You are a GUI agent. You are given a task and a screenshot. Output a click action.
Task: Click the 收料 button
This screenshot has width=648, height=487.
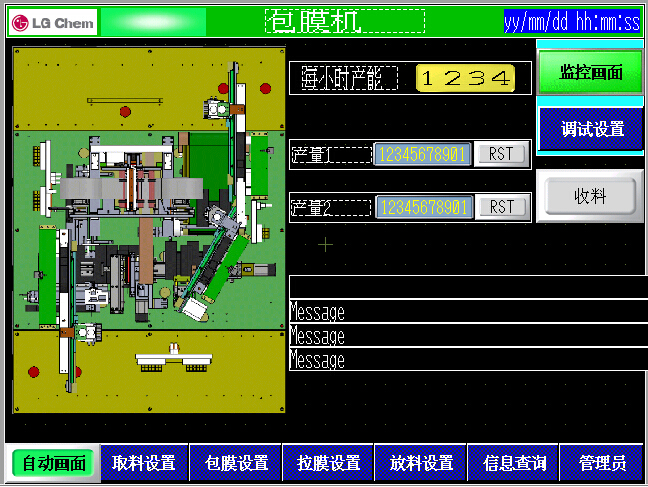point(590,196)
